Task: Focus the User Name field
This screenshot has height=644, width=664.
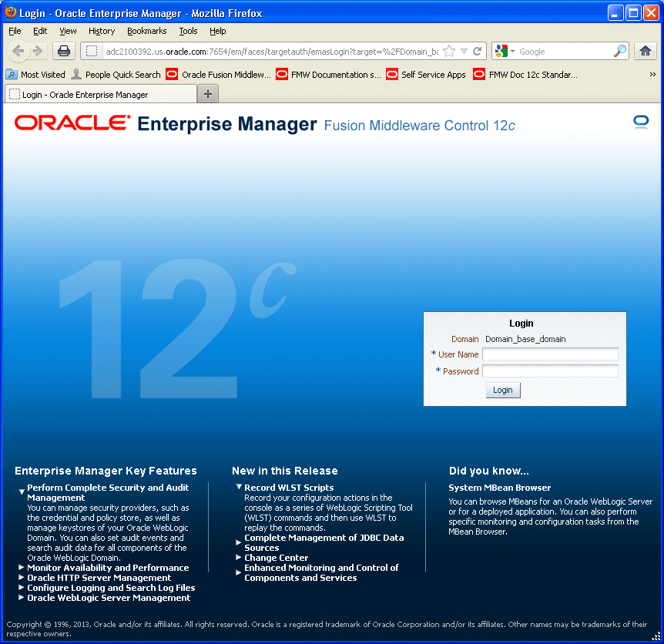Action: 550,354
